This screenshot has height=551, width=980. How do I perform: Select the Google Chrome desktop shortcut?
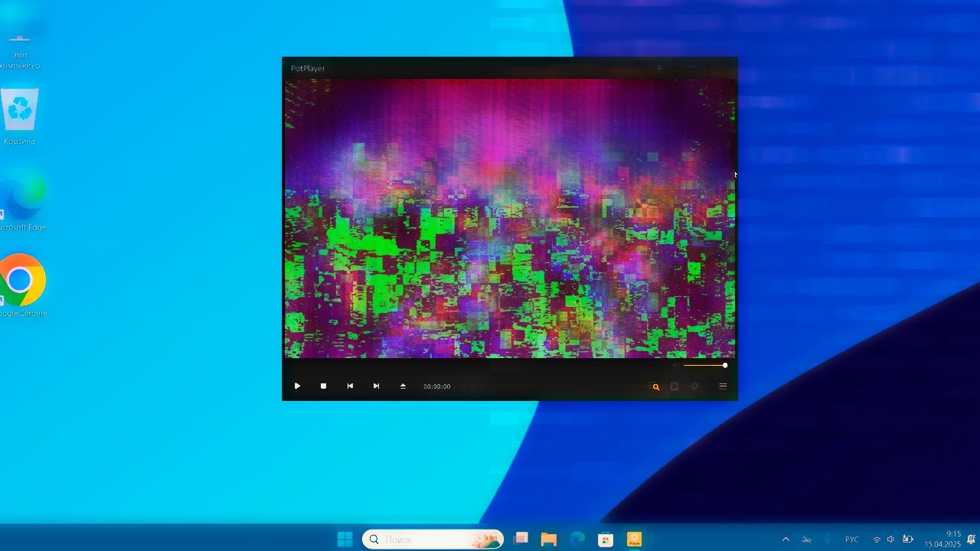pyautogui.click(x=22, y=285)
